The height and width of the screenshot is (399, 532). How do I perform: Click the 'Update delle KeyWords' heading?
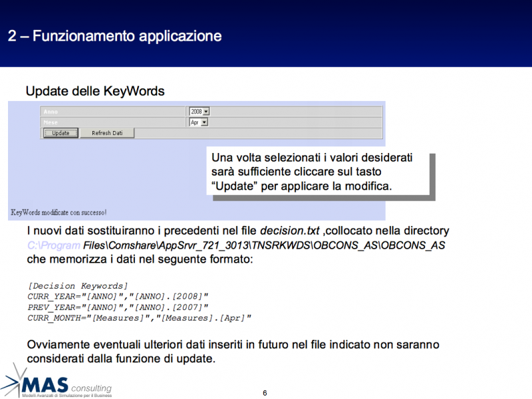click(94, 90)
